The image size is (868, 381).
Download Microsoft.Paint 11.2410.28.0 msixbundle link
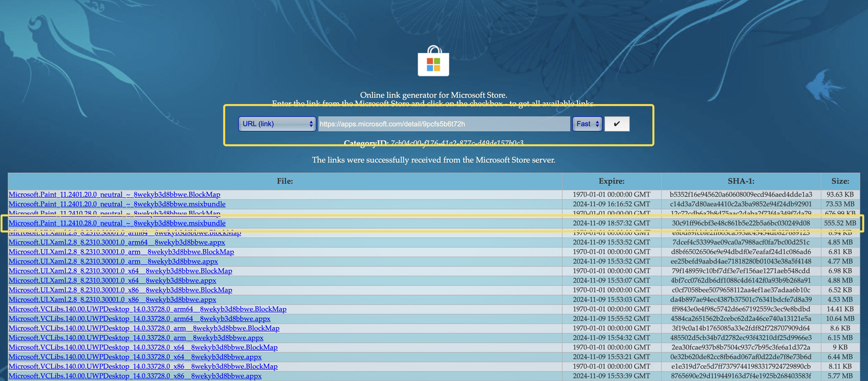coord(117,223)
